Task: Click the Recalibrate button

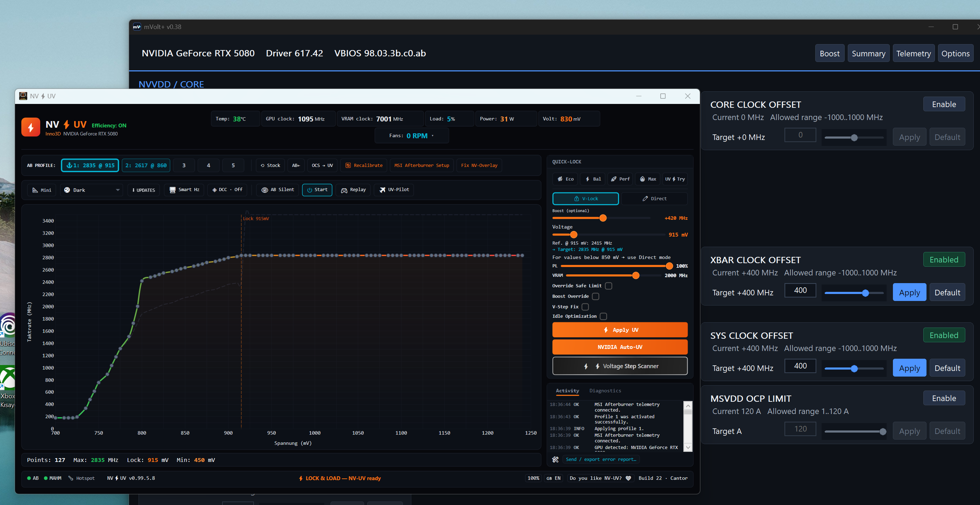Action: (364, 165)
